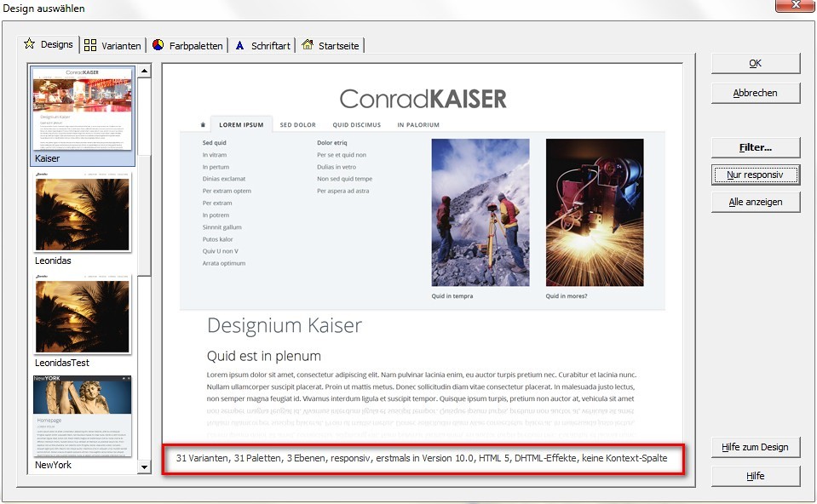Open the Filter... dialog
The height and width of the screenshot is (504, 817).
pyautogui.click(x=756, y=148)
